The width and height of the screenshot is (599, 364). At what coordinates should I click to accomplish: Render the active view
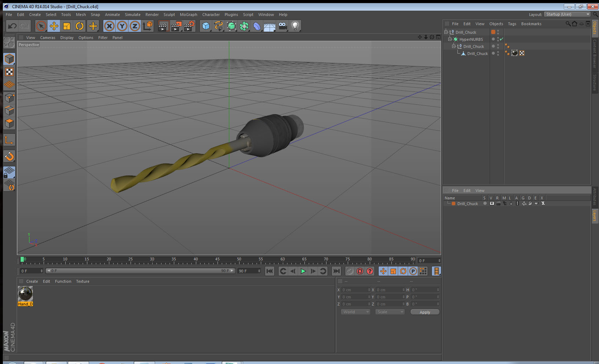(x=163, y=26)
